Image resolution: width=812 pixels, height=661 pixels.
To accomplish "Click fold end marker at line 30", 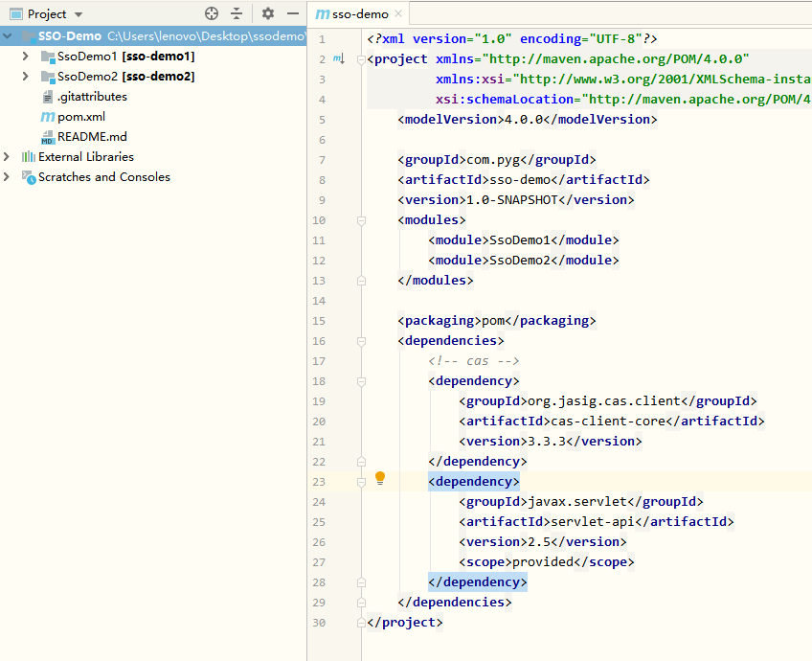I will [361, 623].
